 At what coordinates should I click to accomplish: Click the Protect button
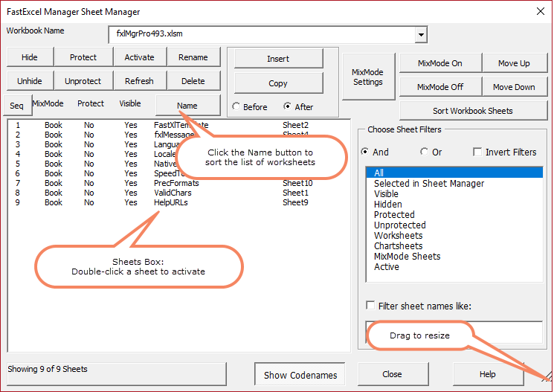(83, 57)
